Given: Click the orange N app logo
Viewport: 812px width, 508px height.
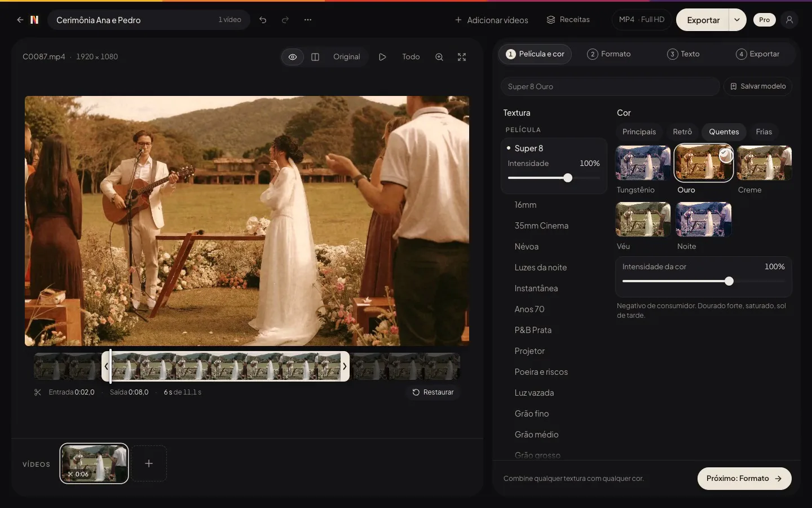Looking at the screenshot, I should (34, 20).
